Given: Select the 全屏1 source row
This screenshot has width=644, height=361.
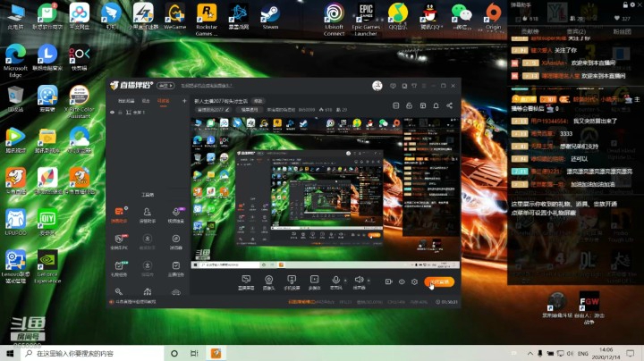Looking at the screenshot, I should 148,113.
